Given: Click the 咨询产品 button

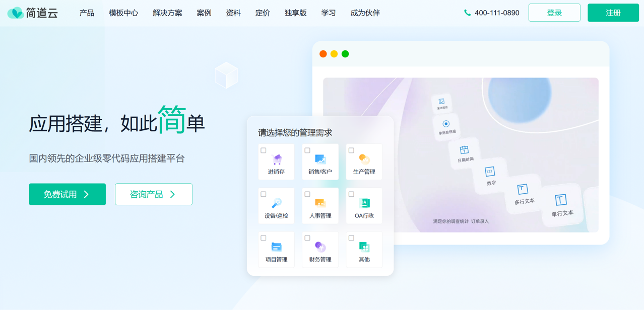Looking at the screenshot, I should pos(154,194).
